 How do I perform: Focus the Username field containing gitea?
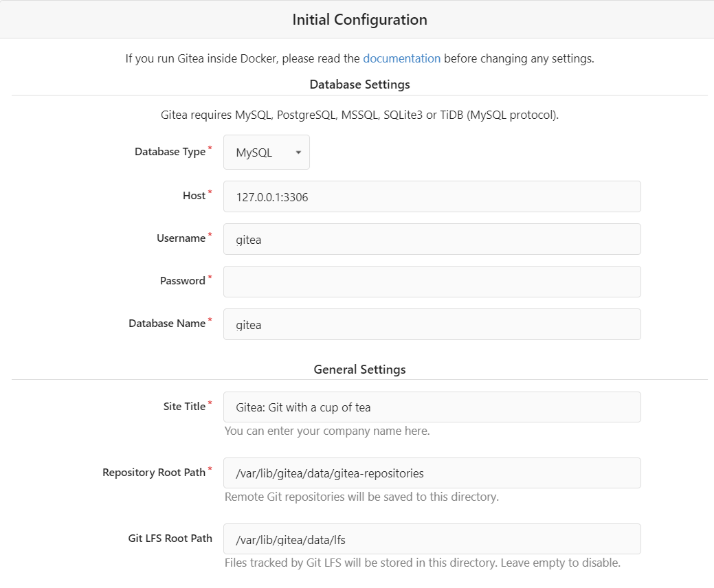pyautogui.click(x=432, y=239)
